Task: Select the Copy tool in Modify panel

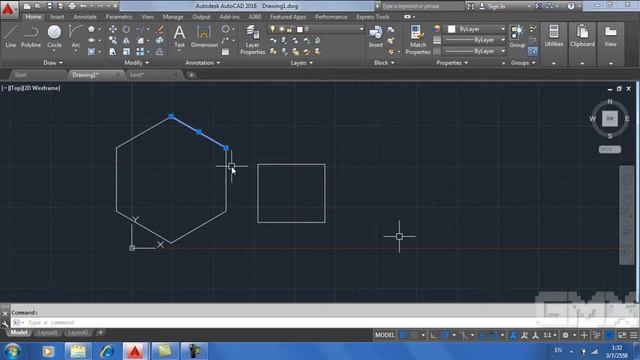Action: pyautogui.click(x=113, y=40)
